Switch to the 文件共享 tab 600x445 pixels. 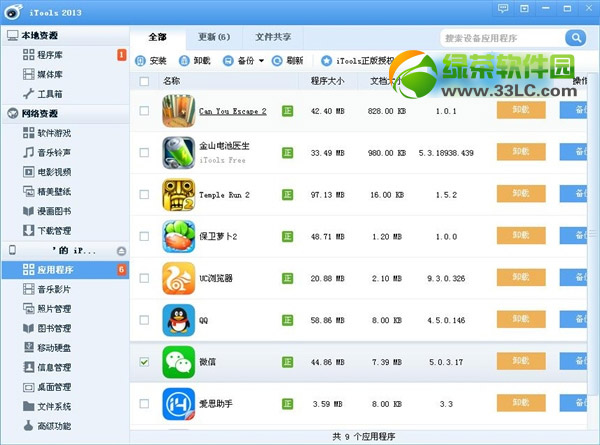point(272,37)
